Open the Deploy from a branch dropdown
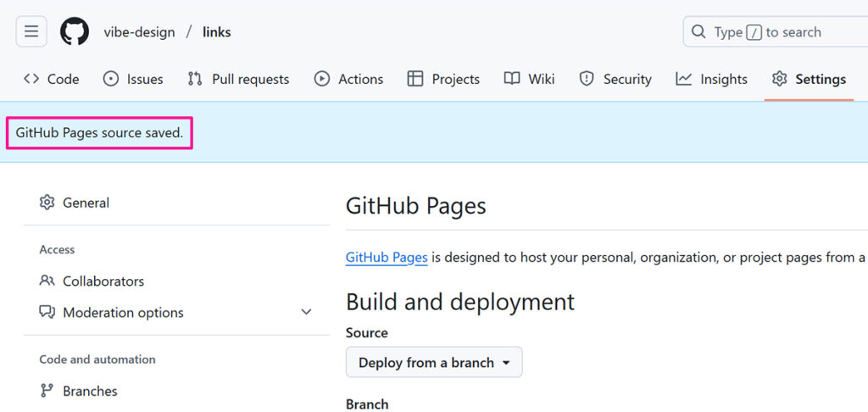This screenshot has height=412, width=868. pyautogui.click(x=434, y=362)
